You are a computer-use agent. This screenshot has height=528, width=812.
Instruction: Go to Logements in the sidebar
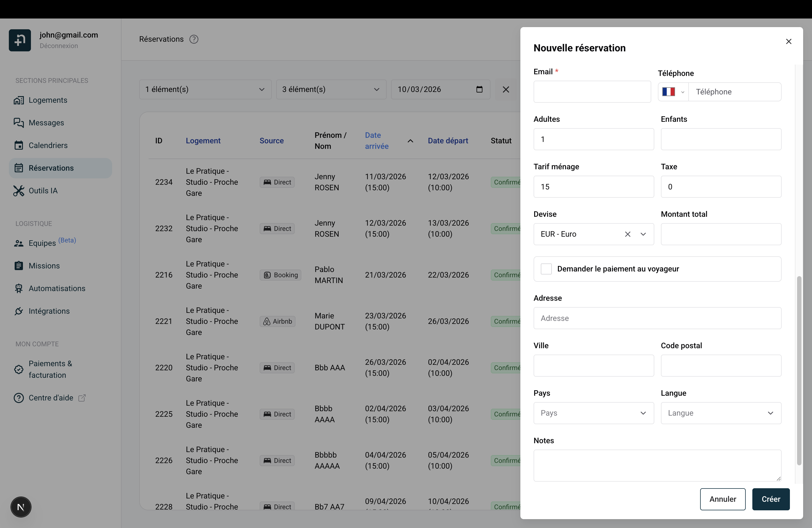click(x=60, y=100)
